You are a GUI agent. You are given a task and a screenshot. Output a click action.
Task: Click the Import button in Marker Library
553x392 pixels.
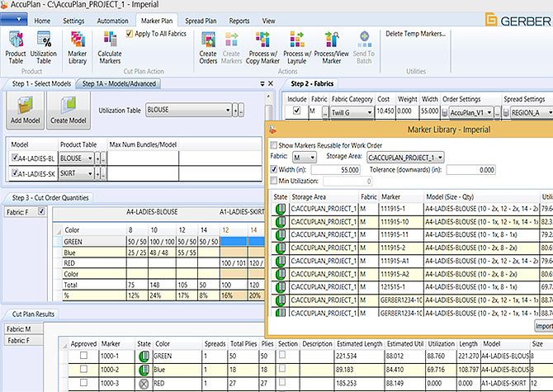pos(543,326)
